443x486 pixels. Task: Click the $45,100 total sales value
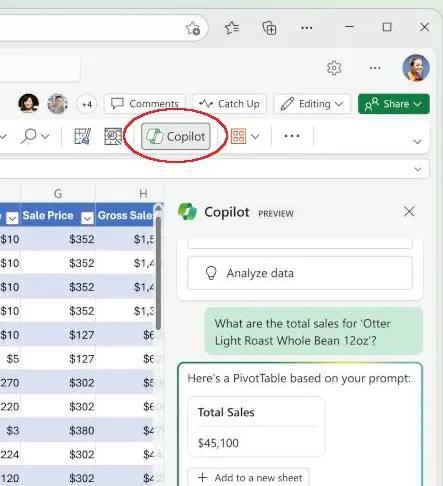pos(218,443)
